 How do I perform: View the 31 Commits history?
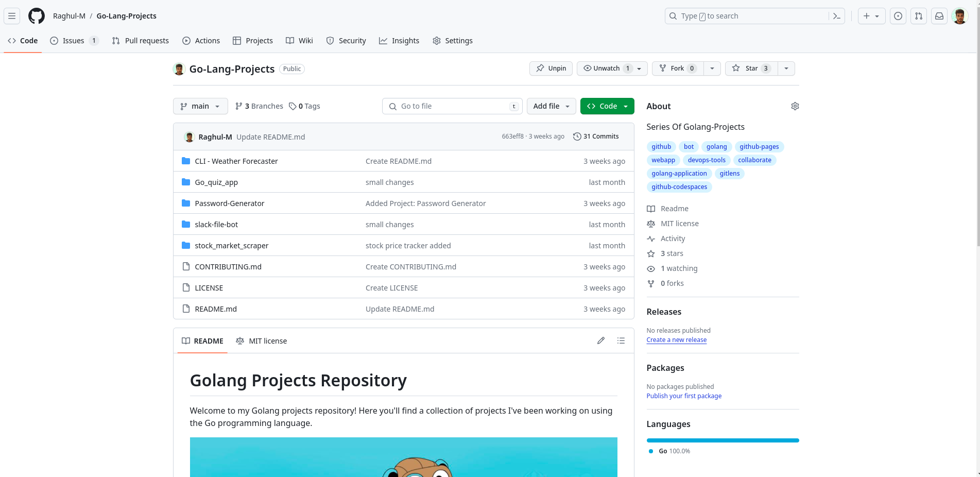tap(596, 137)
